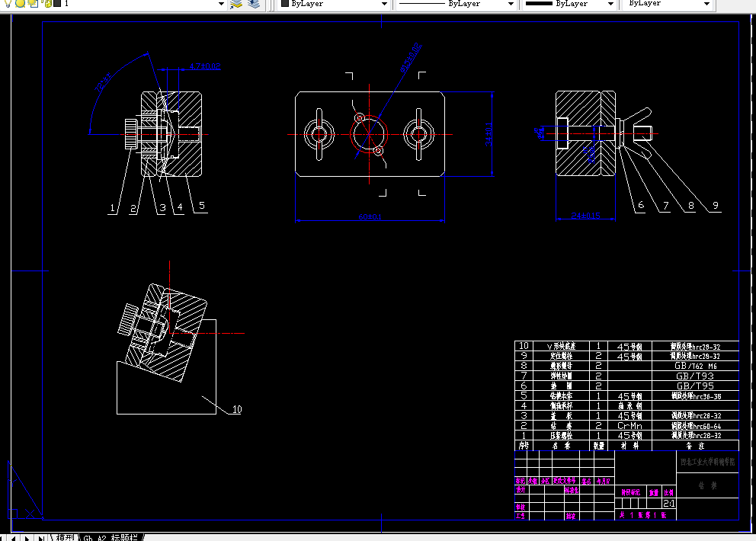Image resolution: width=756 pixels, height=541 pixels.
Task: Click the V形块底座 name cell in row 10
Action: tap(561, 346)
